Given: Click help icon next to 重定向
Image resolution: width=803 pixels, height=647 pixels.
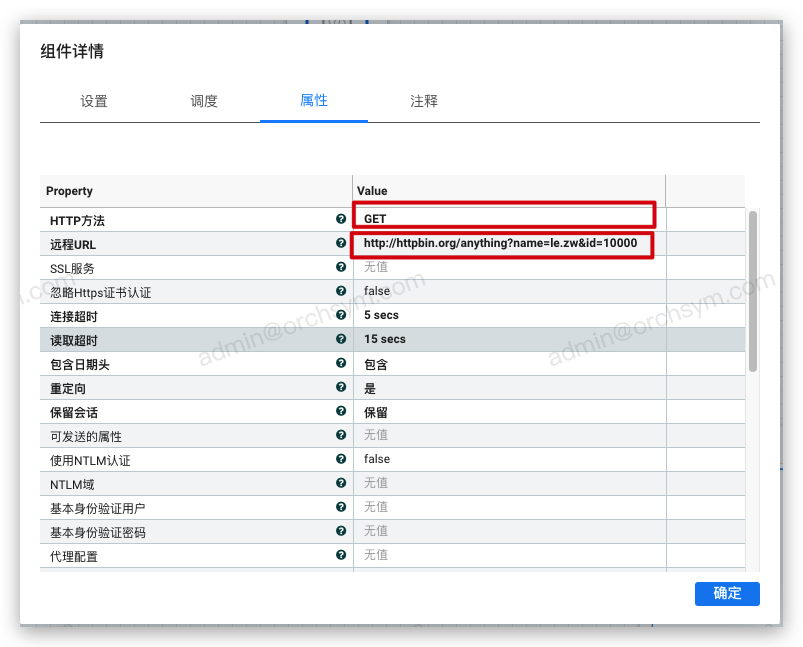Looking at the screenshot, I should pos(341,387).
